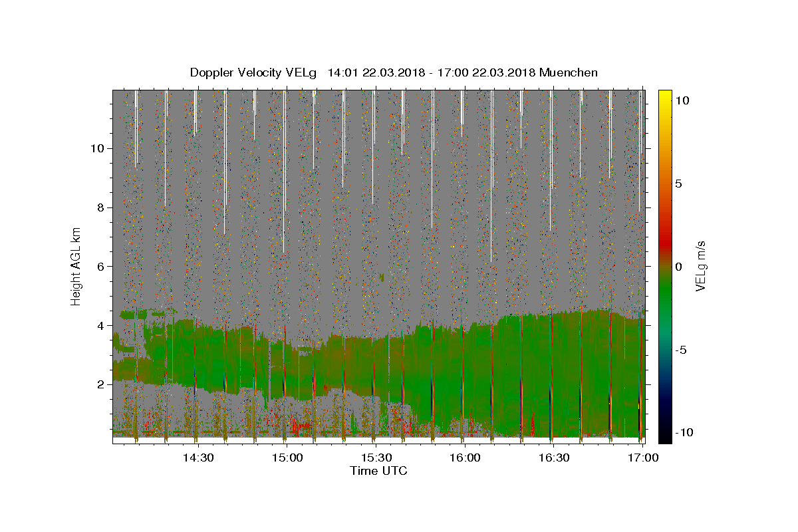Click the colorbar tick label 0
The width and height of the screenshot is (798, 532).
click(x=678, y=266)
